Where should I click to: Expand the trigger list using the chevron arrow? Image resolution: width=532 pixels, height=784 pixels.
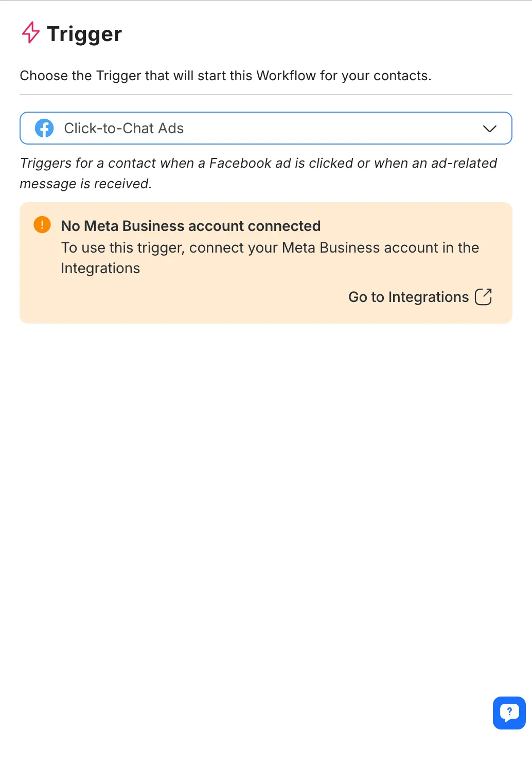pyautogui.click(x=489, y=128)
